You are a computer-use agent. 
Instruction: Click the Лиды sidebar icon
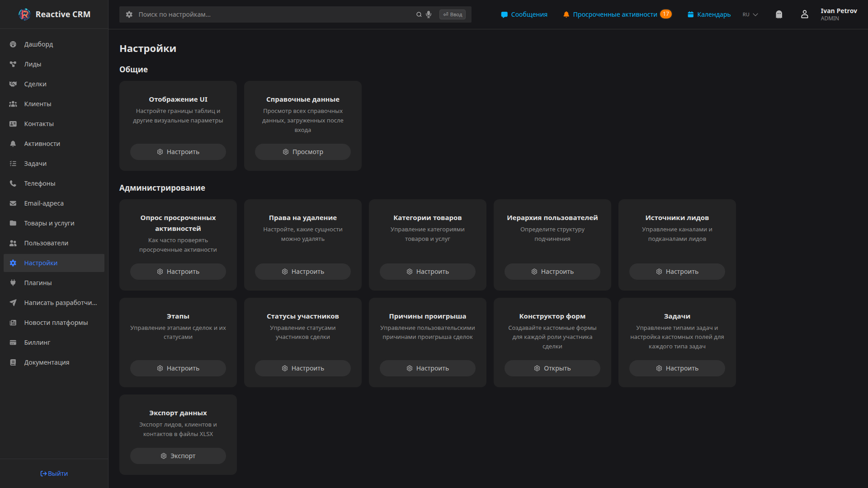coord(13,64)
